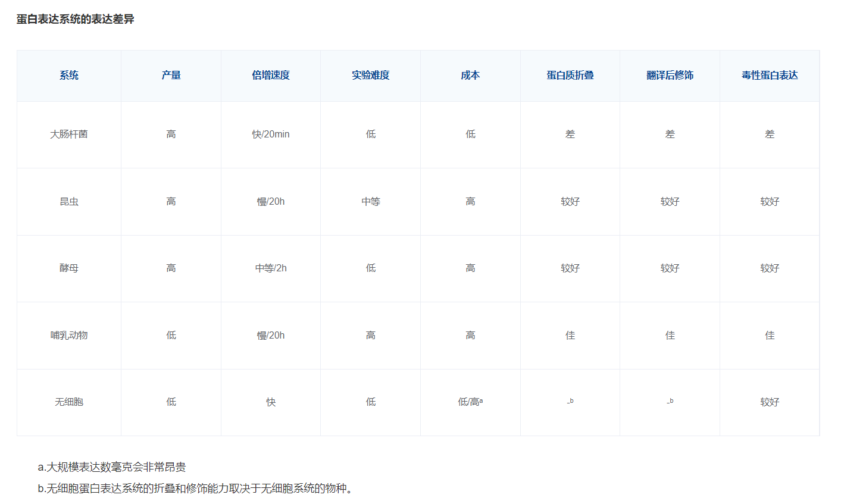Select the 大肠杆菌 row label
The height and width of the screenshot is (504, 844).
coord(69,134)
